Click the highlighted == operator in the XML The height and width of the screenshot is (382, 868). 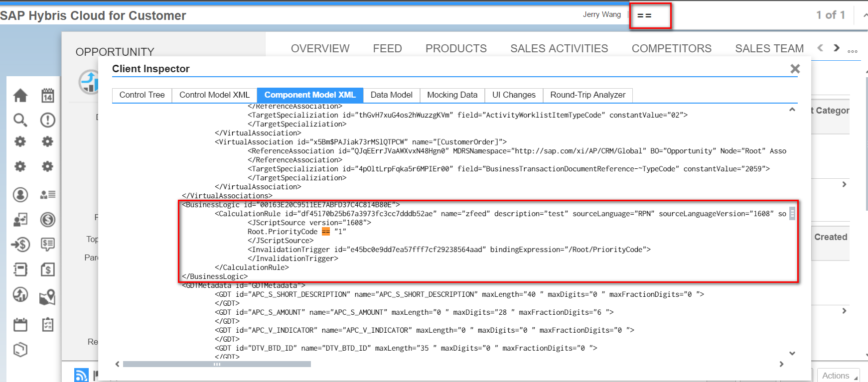[x=326, y=232]
